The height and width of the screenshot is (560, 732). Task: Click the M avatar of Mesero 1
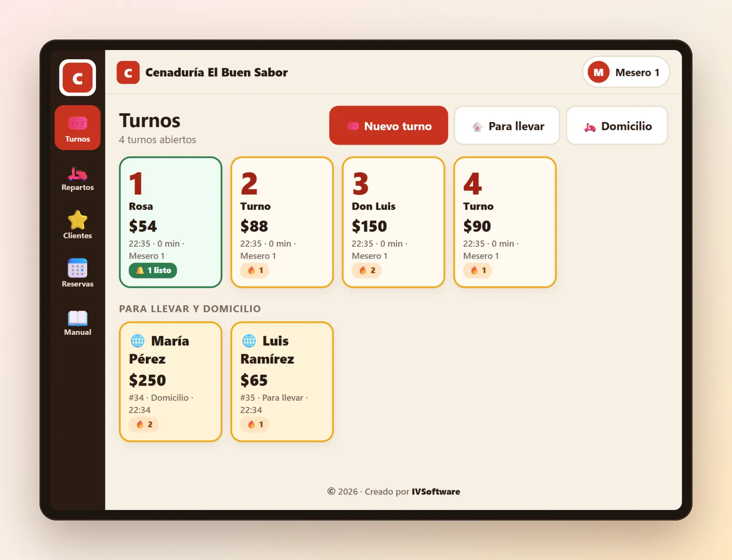(598, 72)
